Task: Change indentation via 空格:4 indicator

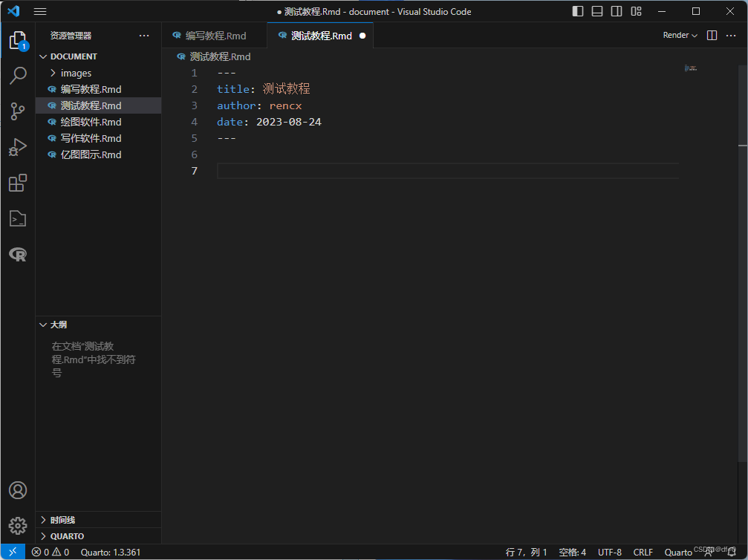Action: [x=572, y=552]
